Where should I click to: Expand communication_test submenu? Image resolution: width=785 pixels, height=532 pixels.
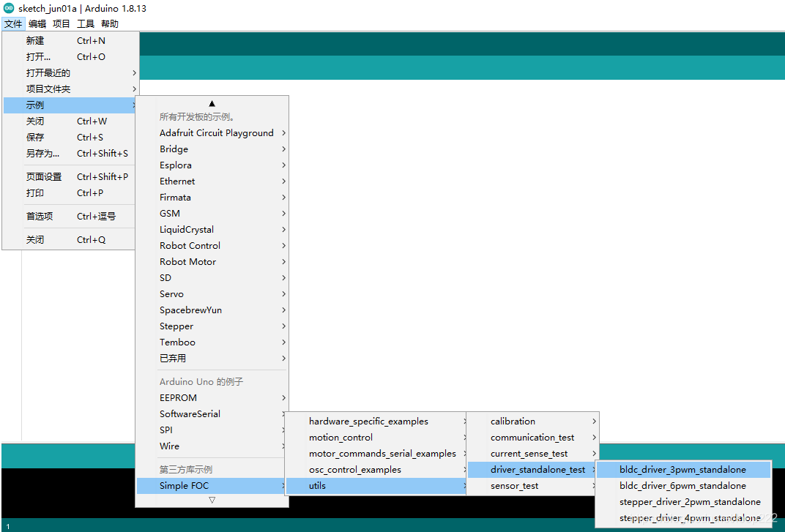click(532, 437)
